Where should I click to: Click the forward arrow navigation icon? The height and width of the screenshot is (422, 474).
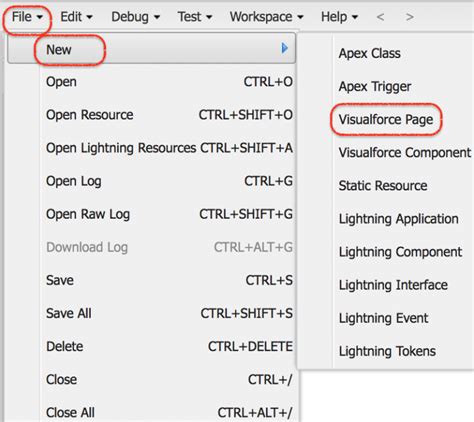tap(410, 17)
